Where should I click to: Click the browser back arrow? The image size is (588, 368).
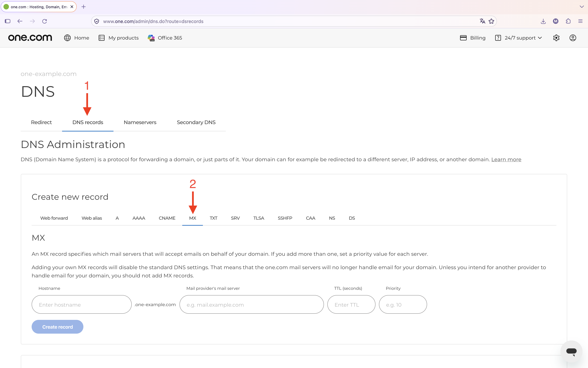point(20,21)
